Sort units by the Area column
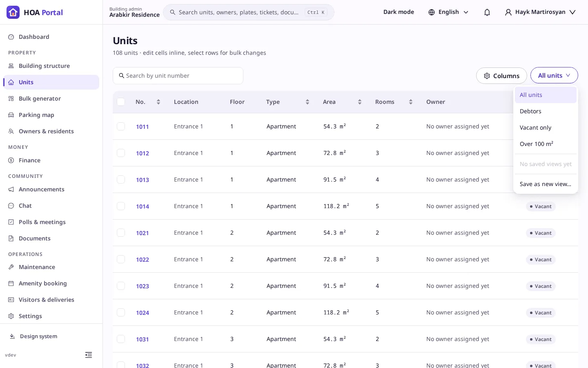588x368 pixels. 360,102
